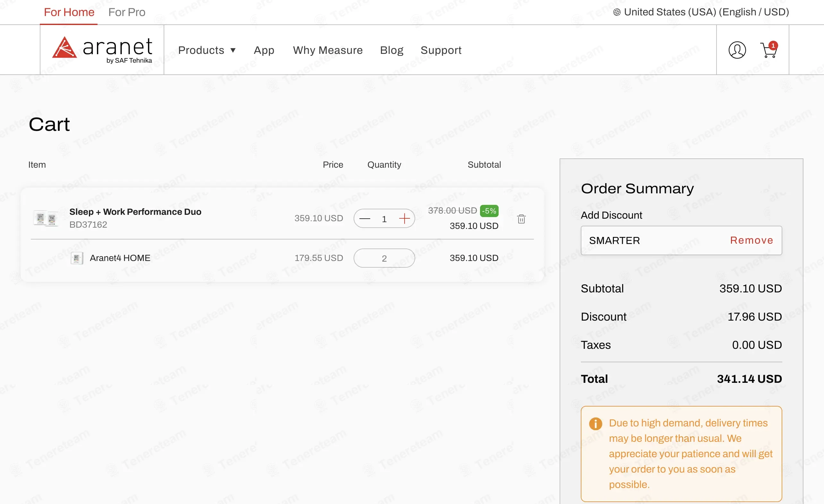The height and width of the screenshot is (504, 824).
Task: Open the Why Measure menu item
Action: tap(328, 50)
